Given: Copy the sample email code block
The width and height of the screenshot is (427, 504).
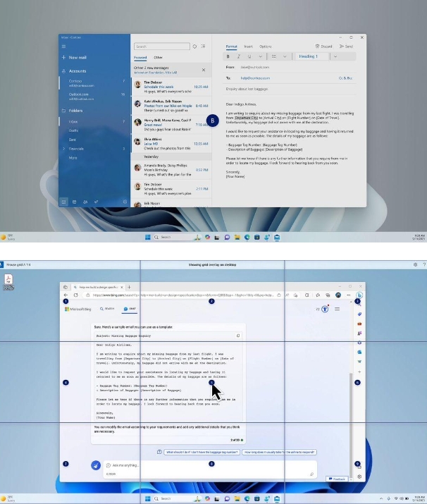Looking at the screenshot, I should click(x=239, y=336).
